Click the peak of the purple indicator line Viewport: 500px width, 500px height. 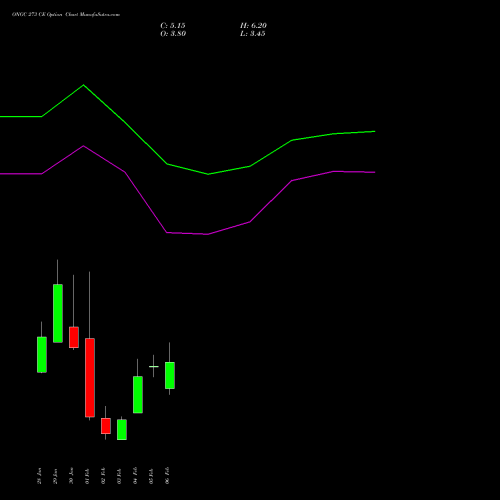click(83, 146)
